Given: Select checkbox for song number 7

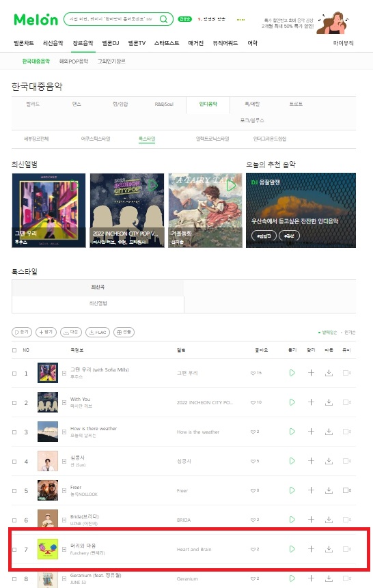Looking at the screenshot, I should click(14, 550).
